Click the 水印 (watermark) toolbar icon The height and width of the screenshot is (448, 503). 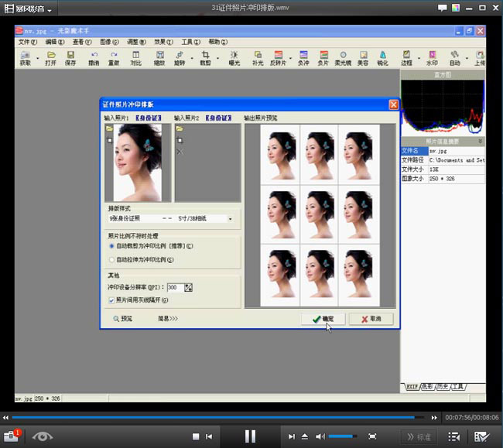(432, 58)
